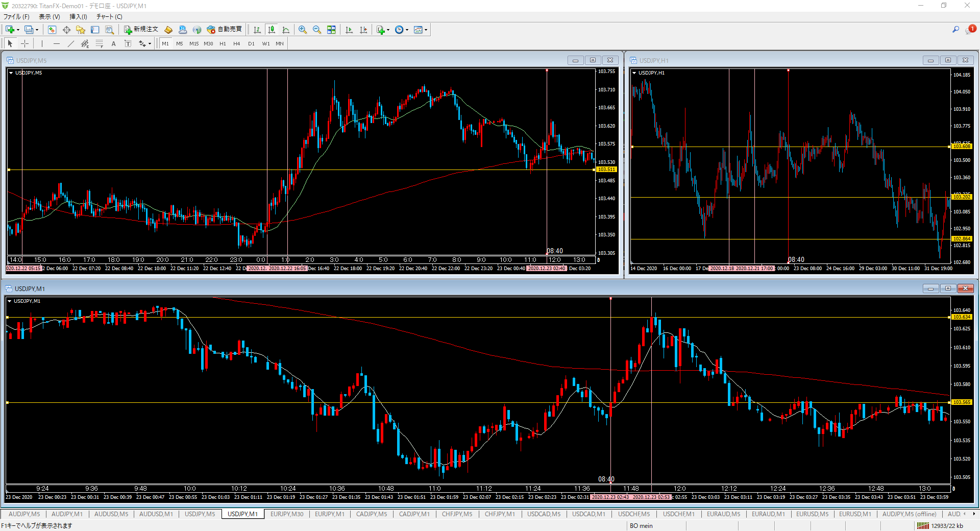Click the USDJPY,H1 chart window title bar
The height and width of the screenshot is (531, 980).
[766, 60]
